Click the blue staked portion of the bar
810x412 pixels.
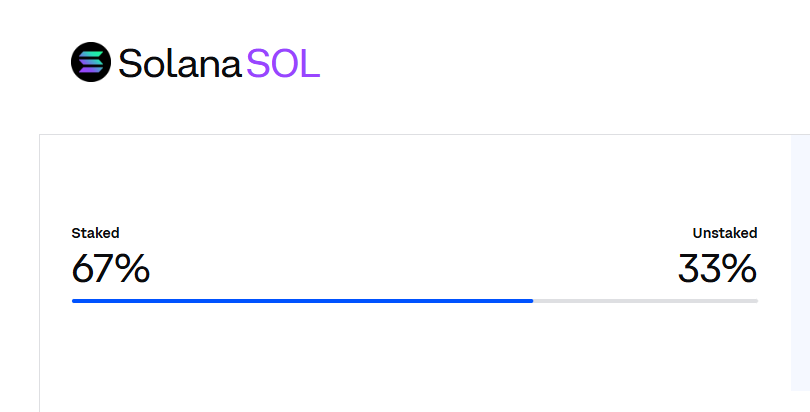click(300, 300)
